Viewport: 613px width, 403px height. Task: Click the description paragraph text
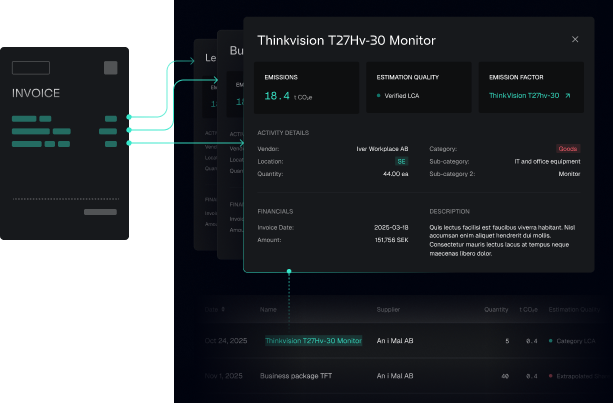pyautogui.click(x=504, y=240)
